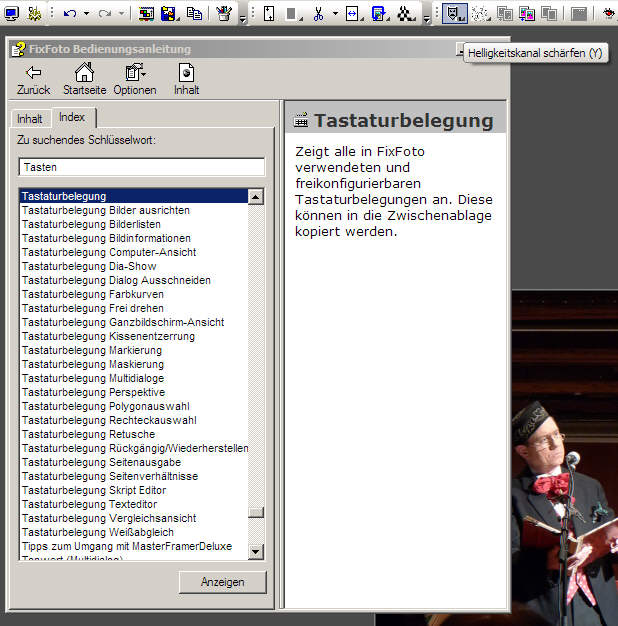Click the black checker pattern icon

click(x=406, y=14)
